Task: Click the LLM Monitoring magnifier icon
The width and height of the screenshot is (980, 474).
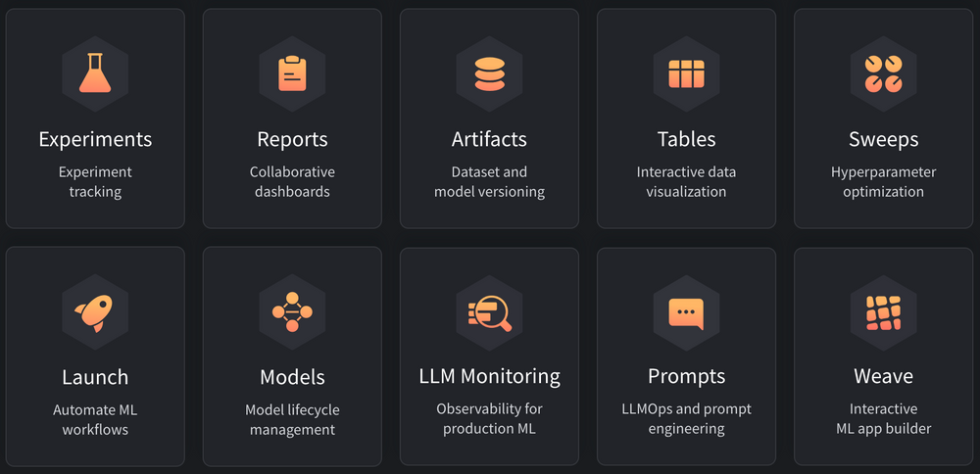Action: click(489, 311)
